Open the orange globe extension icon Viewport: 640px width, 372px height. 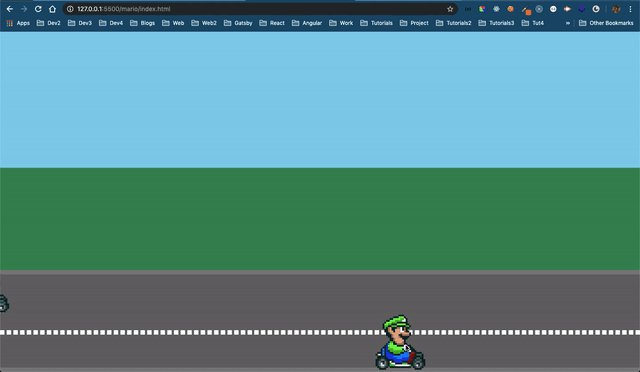(x=511, y=9)
